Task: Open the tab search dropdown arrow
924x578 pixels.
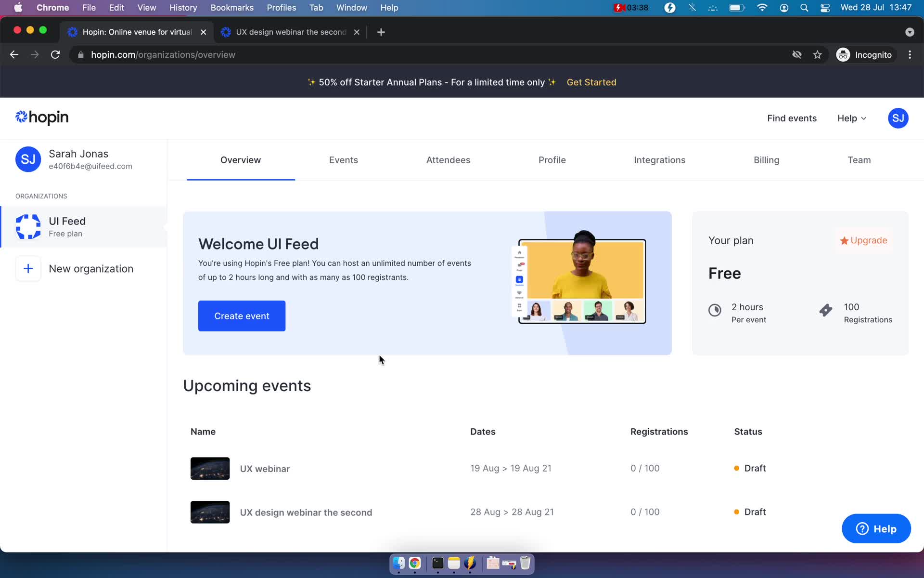Action: 910,32
